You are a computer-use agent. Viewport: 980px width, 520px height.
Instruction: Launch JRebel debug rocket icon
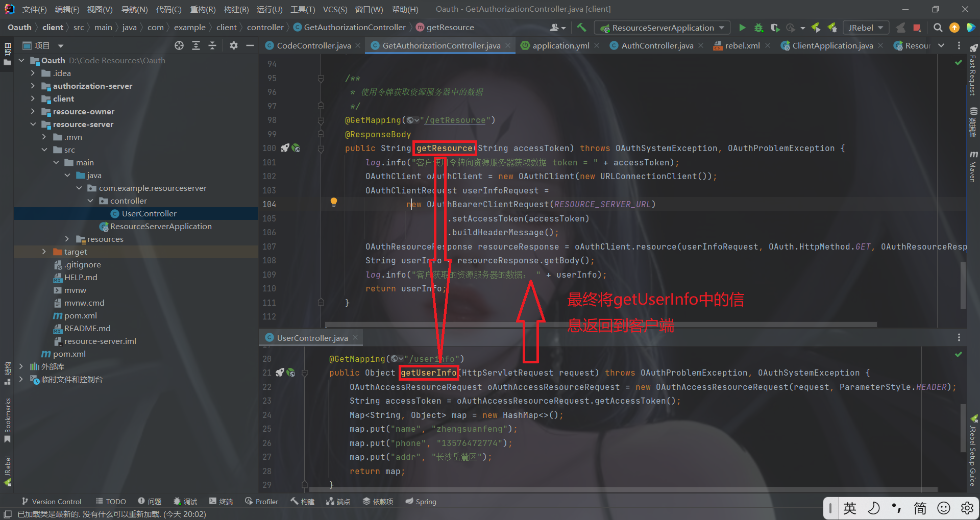[x=832, y=28]
